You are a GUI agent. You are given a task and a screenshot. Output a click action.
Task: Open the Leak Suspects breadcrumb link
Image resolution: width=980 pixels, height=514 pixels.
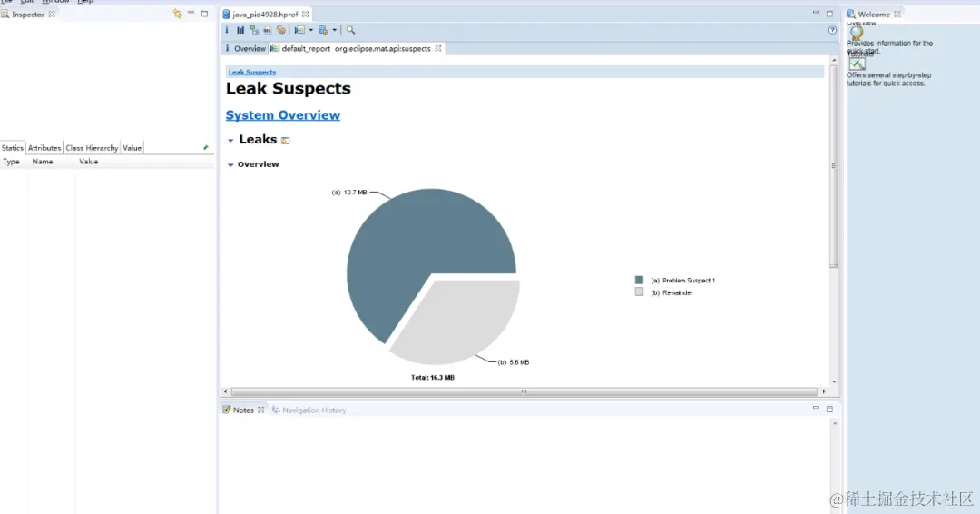pos(252,72)
